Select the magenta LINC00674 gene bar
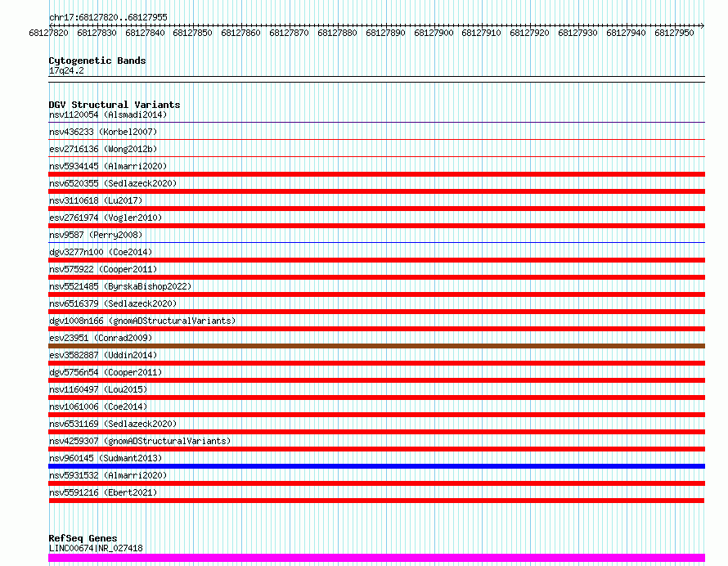The height and width of the screenshot is (566, 728). pos(376,558)
